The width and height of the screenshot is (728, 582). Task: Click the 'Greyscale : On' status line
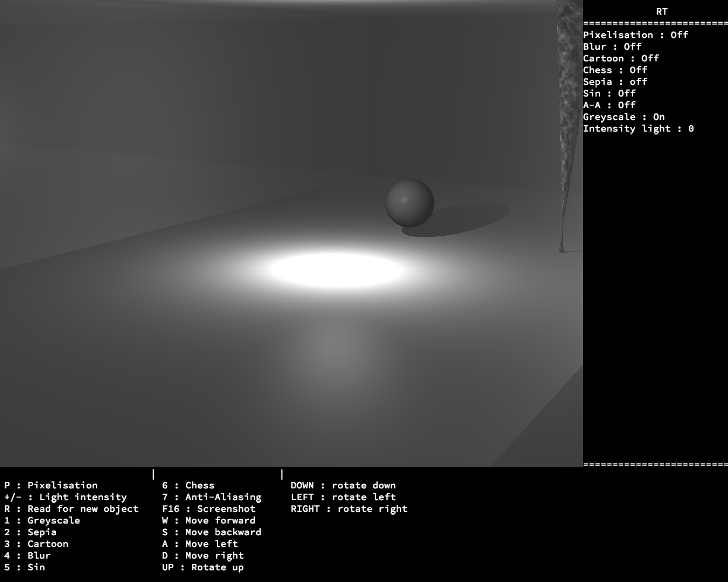[624, 117]
